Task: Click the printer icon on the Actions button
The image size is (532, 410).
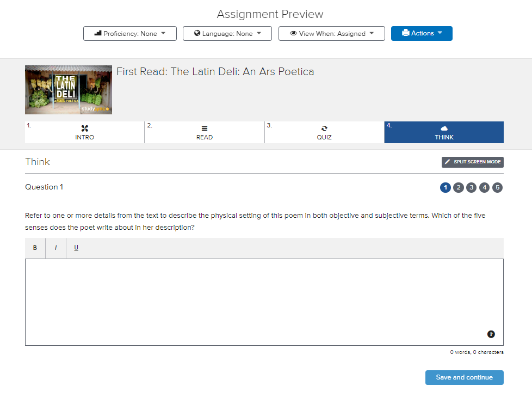Action: pos(406,33)
